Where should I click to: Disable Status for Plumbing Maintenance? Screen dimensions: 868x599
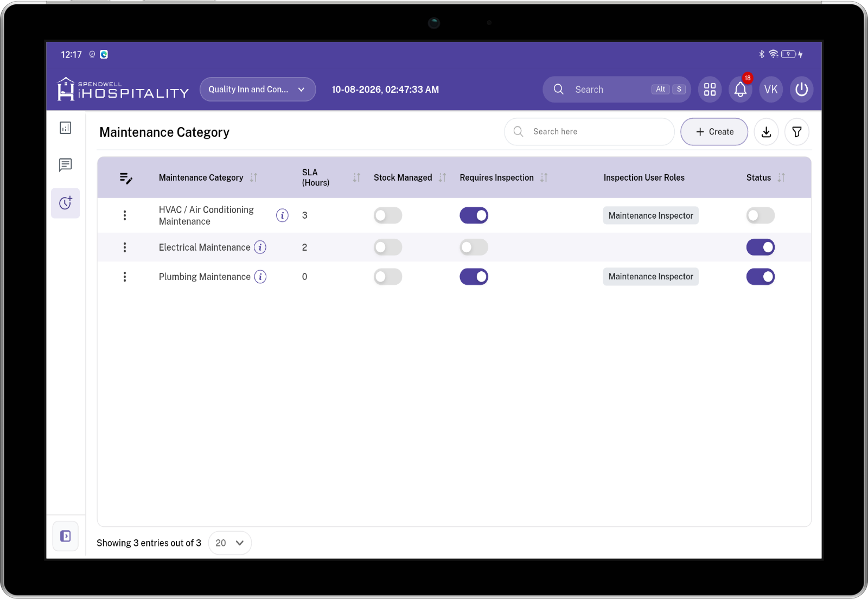click(x=761, y=277)
